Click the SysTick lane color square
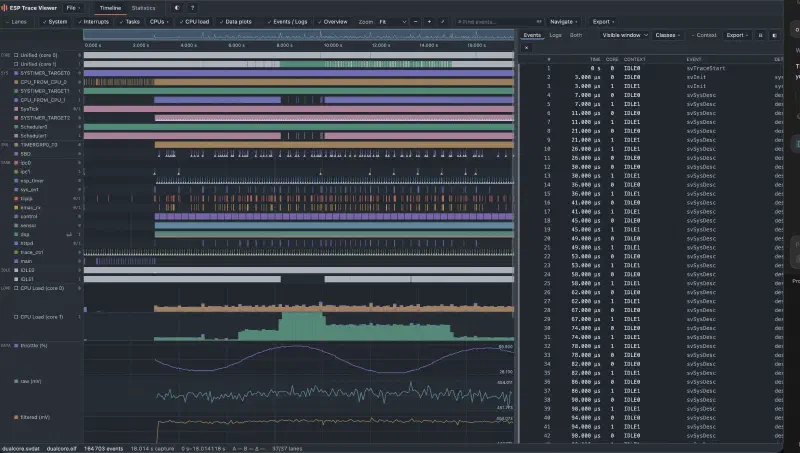Viewport: 800px width, 453px height. point(16,109)
